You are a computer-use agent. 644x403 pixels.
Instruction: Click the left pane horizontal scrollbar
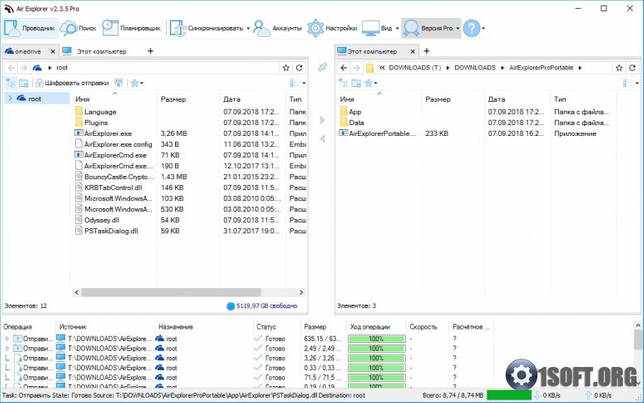click(171, 292)
